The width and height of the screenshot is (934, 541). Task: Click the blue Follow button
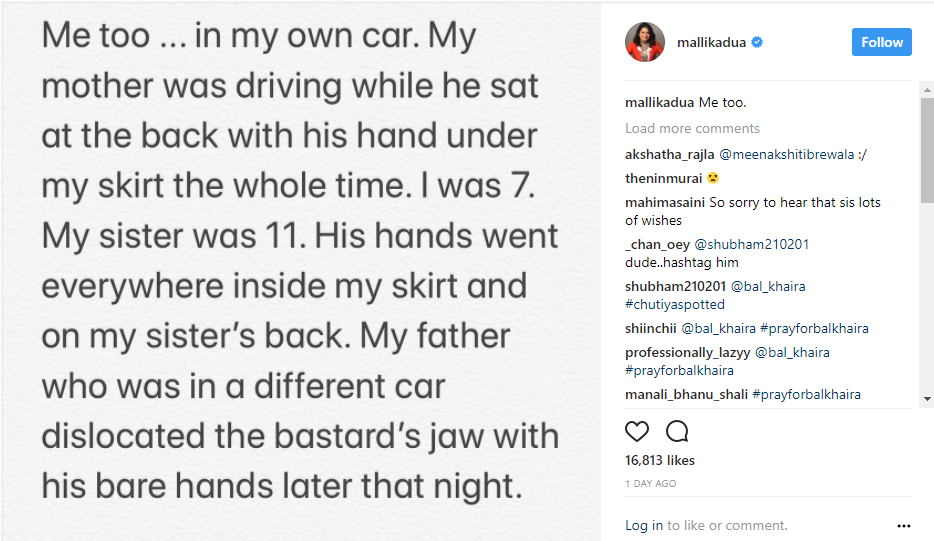pos(881,42)
